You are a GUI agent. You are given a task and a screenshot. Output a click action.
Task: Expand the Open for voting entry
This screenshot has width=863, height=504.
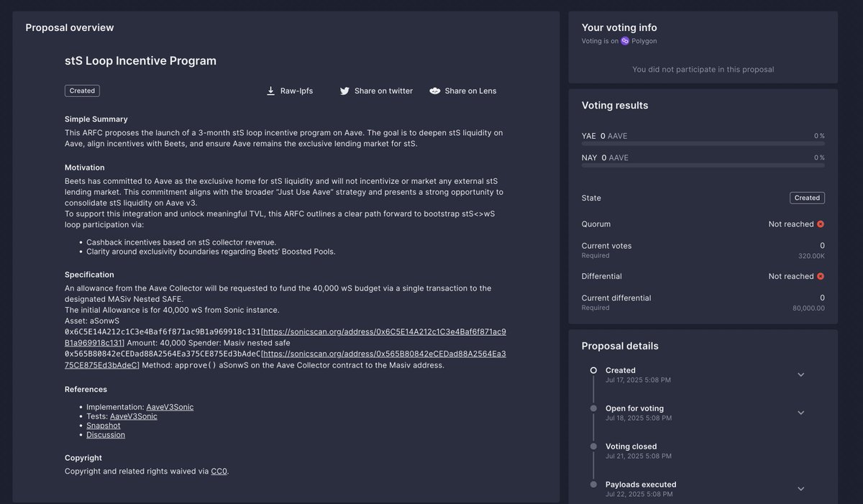coord(800,413)
